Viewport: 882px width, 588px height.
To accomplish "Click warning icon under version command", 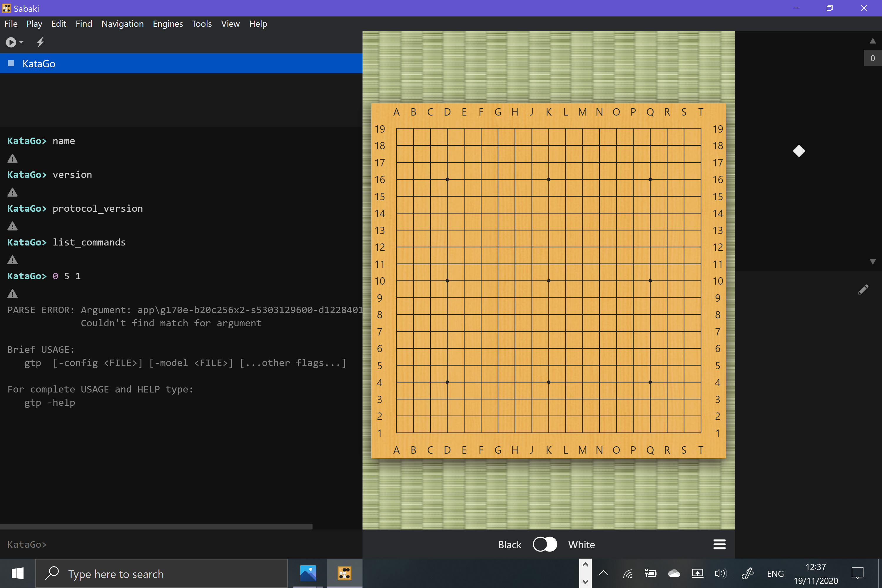I will point(12,192).
